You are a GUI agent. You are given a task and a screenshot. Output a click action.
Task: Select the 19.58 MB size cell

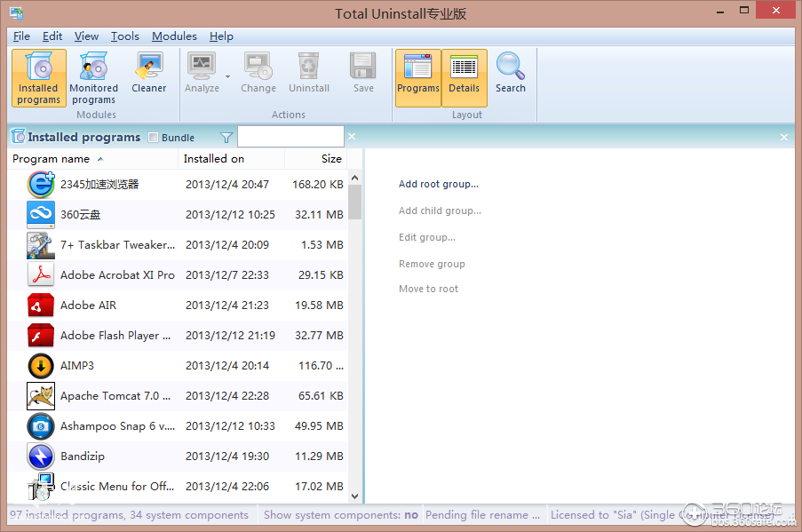pyautogui.click(x=319, y=306)
